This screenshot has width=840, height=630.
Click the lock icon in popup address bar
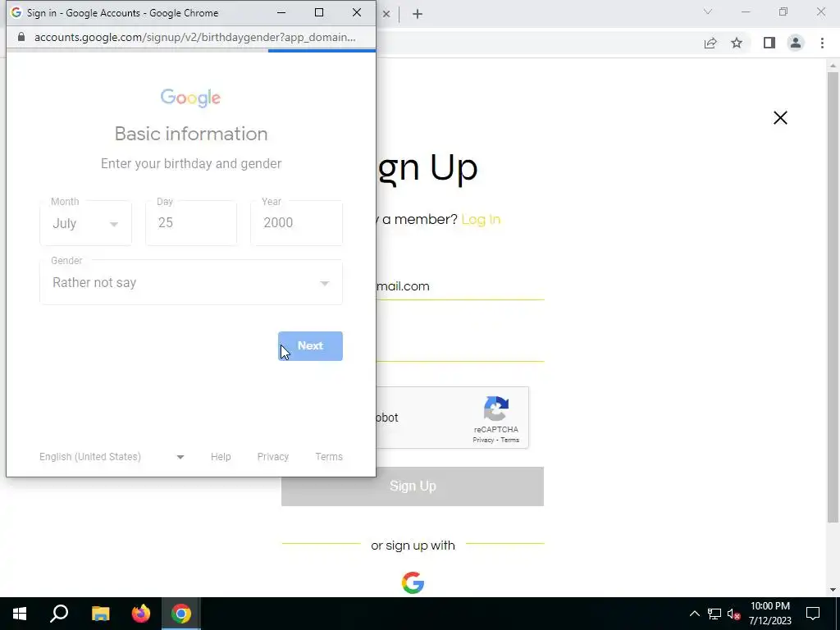tap(21, 37)
